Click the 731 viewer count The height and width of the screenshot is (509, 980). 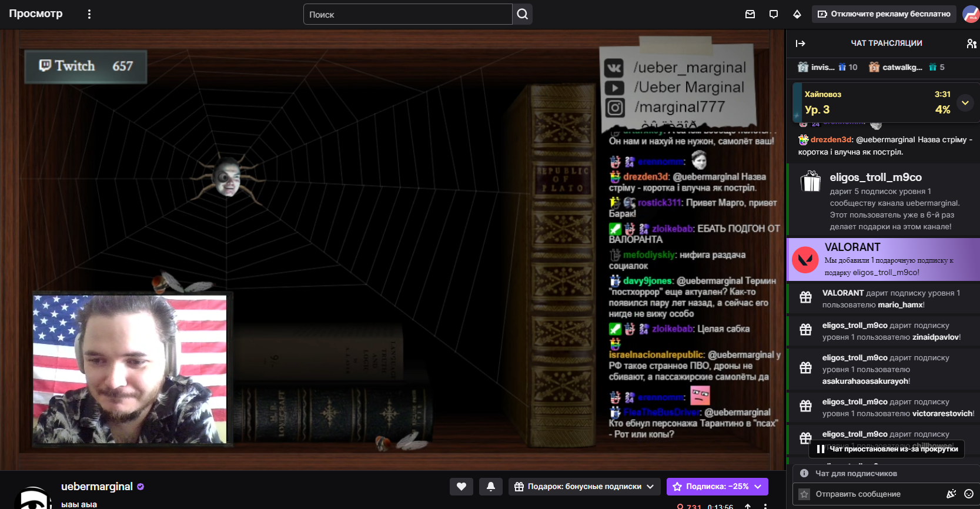tap(690, 506)
